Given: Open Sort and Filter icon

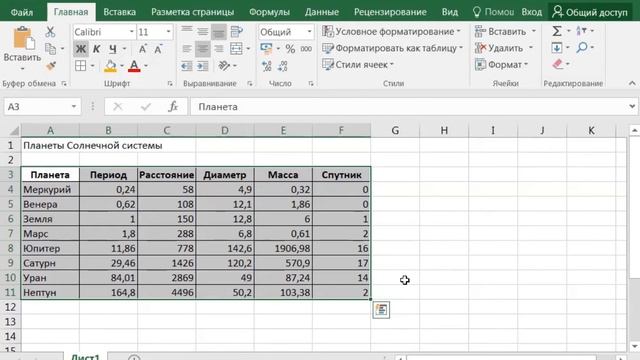Looking at the screenshot, I should point(581,31).
